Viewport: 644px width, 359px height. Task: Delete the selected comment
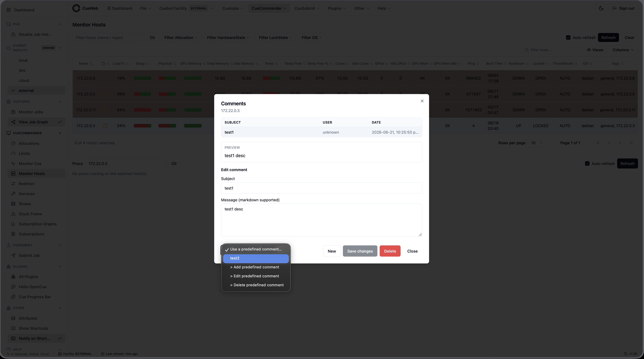(390, 251)
